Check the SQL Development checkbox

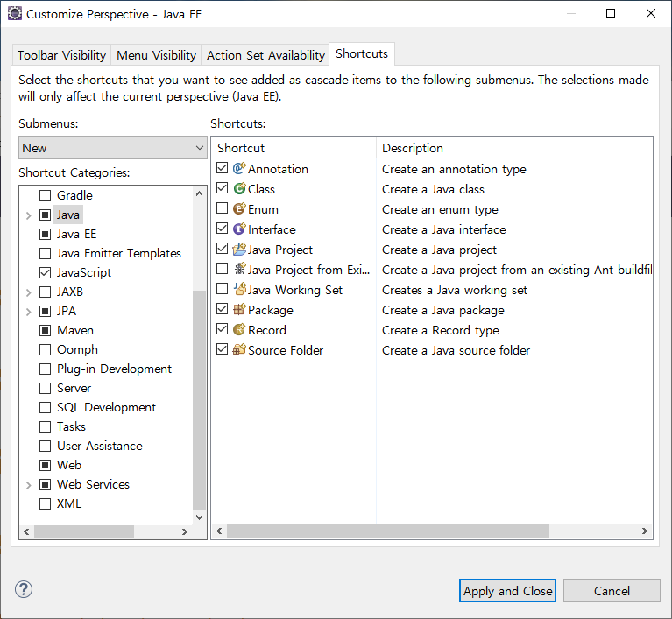[x=45, y=408]
